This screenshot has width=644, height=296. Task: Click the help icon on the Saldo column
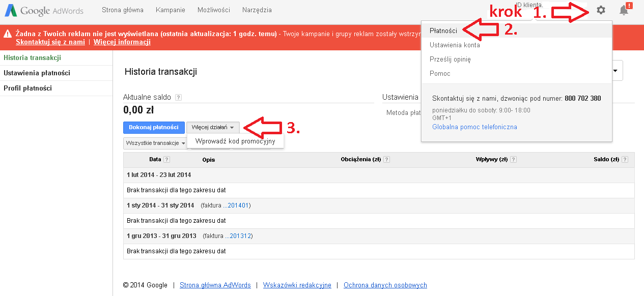627,159
